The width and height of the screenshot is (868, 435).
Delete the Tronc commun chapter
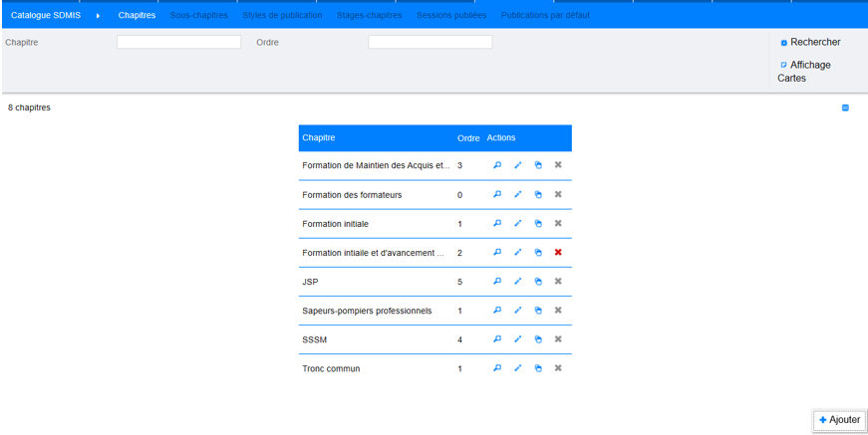[x=558, y=368]
